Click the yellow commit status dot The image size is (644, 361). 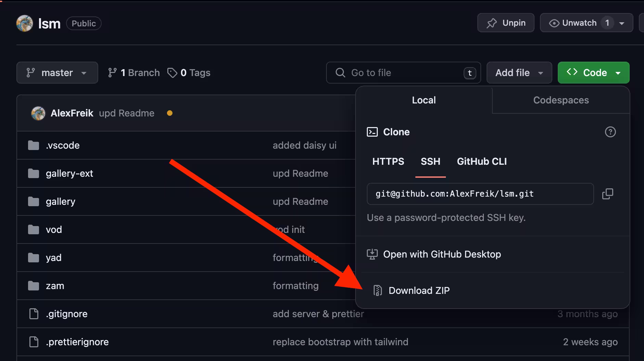[170, 113]
